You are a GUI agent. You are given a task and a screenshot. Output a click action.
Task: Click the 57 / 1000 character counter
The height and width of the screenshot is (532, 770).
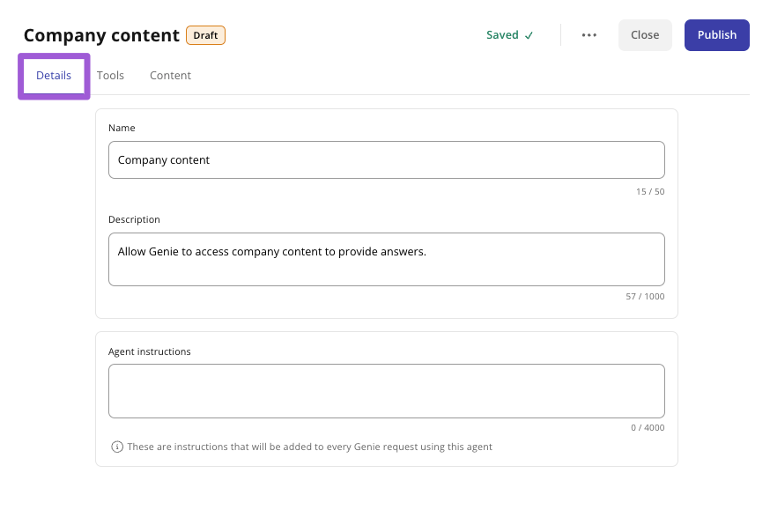point(645,297)
